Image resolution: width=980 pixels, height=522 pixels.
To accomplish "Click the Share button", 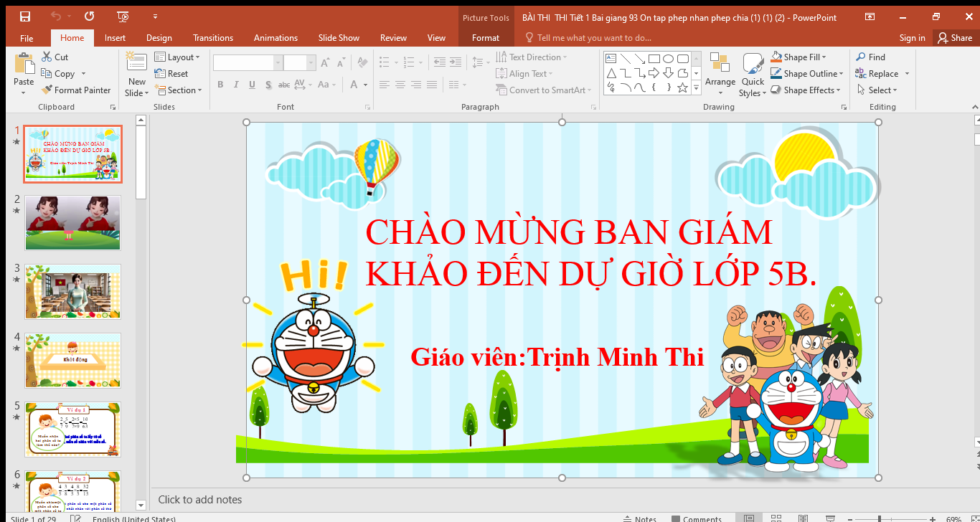I will (x=955, y=38).
